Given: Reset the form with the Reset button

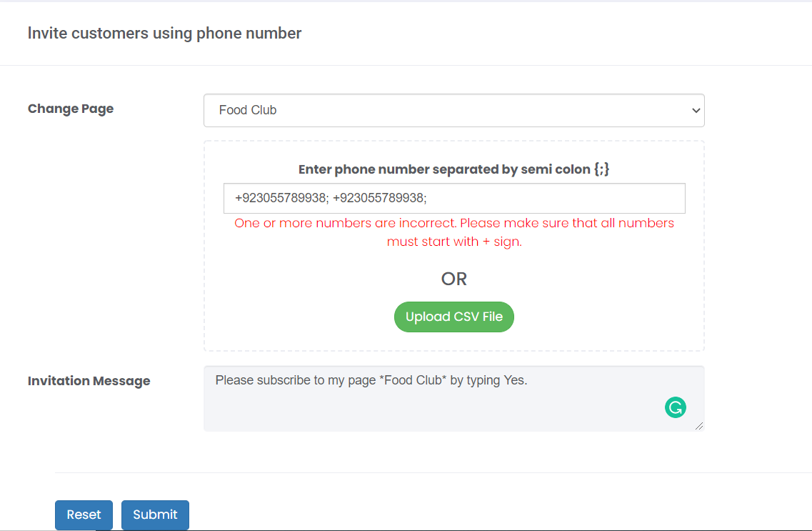Looking at the screenshot, I should point(84,515).
